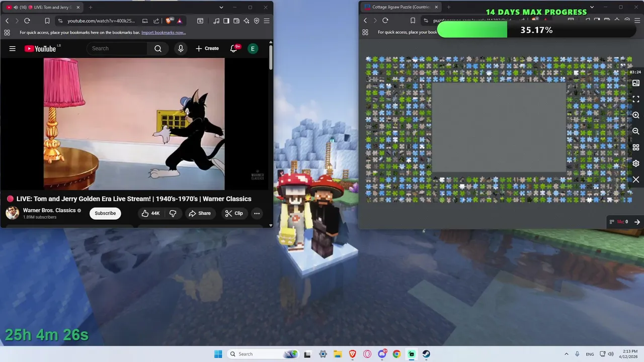Open the YouTube hamburger guide menu

click(x=13, y=48)
